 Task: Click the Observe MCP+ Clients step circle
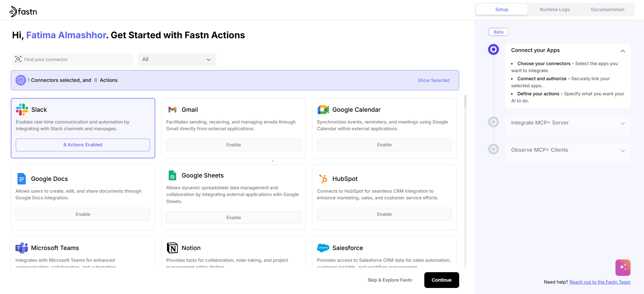click(x=493, y=149)
